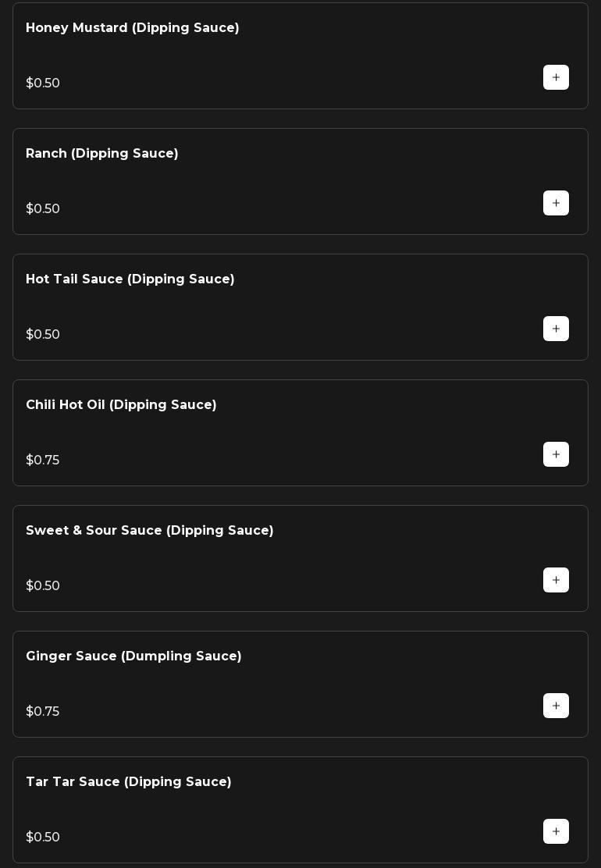Tap plus icon for Tar Tar Sauce
The height and width of the screenshot is (868, 601).
pos(556,831)
